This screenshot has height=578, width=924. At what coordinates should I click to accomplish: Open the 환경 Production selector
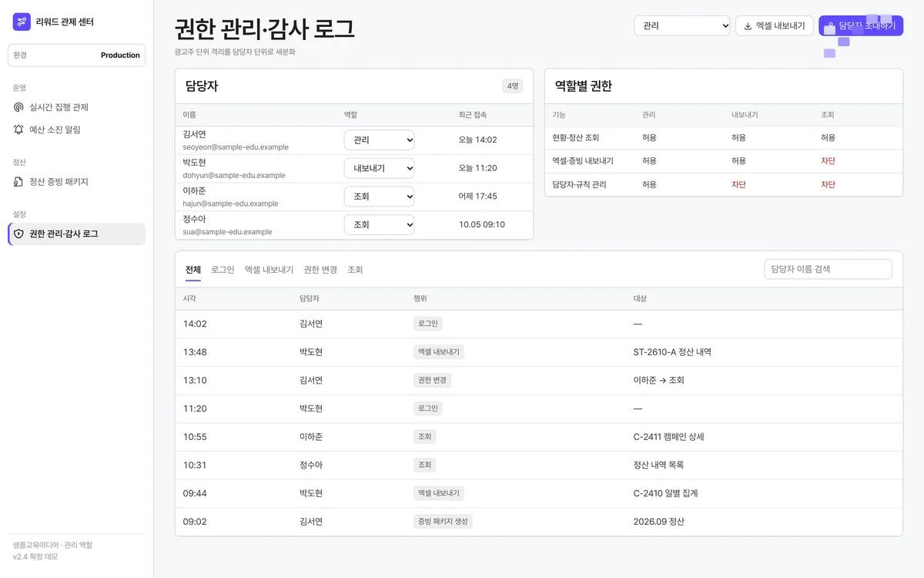click(76, 55)
